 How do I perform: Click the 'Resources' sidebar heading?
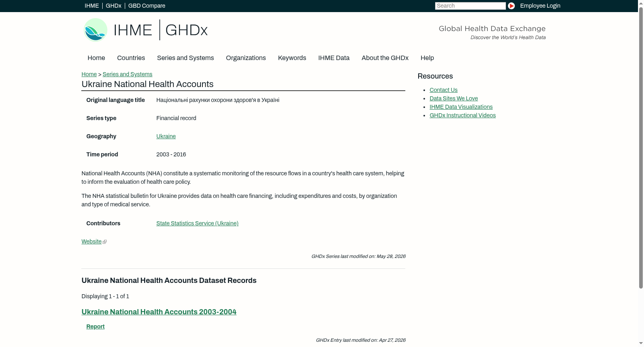[435, 76]
